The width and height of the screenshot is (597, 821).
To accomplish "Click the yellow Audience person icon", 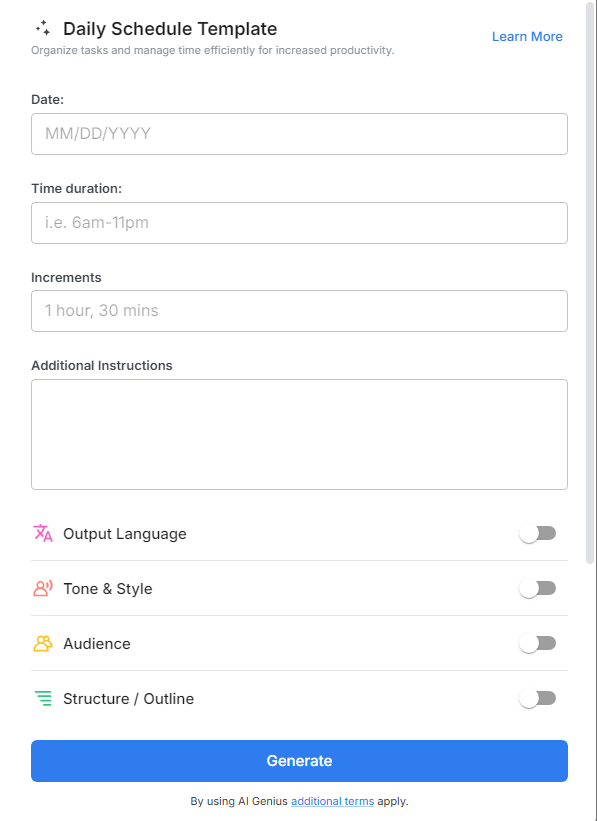I will (42, 643).
